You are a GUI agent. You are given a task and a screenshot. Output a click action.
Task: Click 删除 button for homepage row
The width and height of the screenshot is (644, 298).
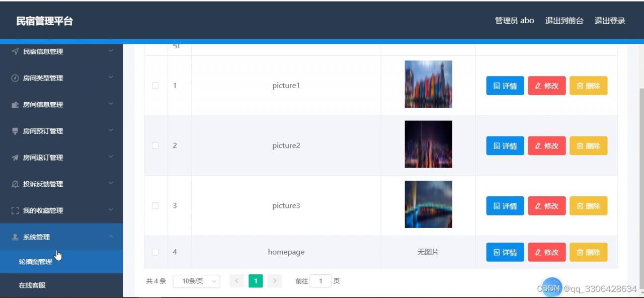589,252
